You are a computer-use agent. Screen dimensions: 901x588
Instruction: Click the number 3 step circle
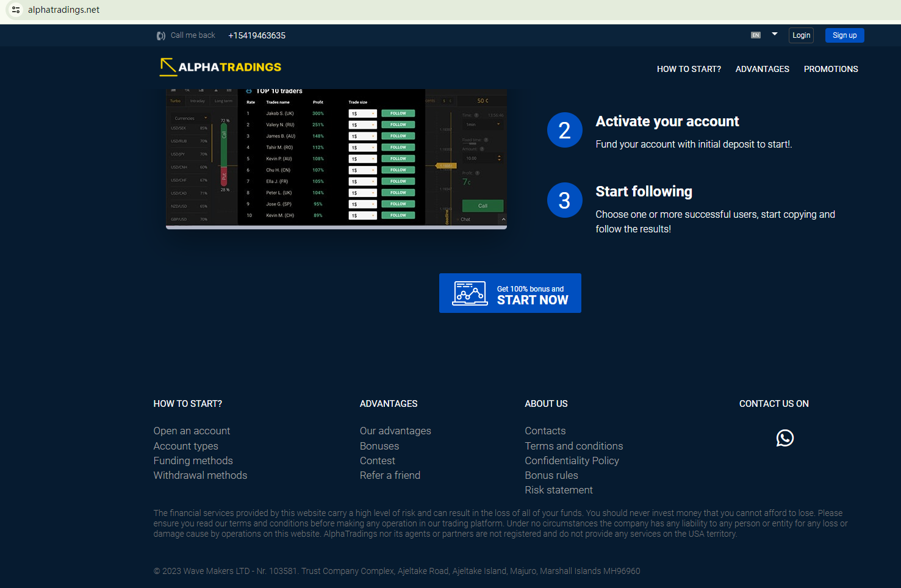pos(564,200)
